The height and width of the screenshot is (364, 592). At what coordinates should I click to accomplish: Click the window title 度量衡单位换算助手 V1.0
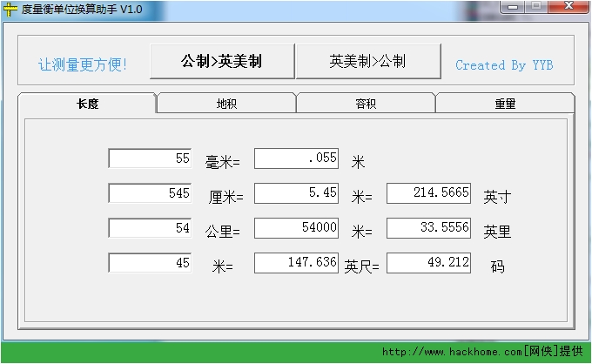click(x=82, y=9)
